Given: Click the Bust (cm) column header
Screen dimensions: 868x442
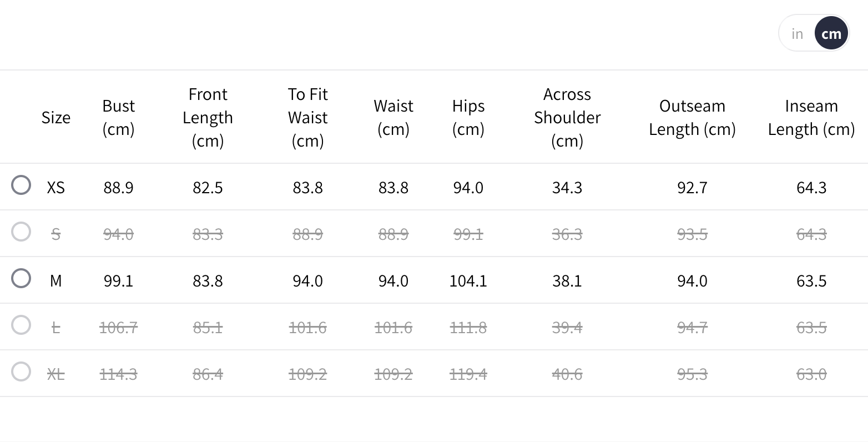Looking at the screenshot, I should click(x=119, y=118).
